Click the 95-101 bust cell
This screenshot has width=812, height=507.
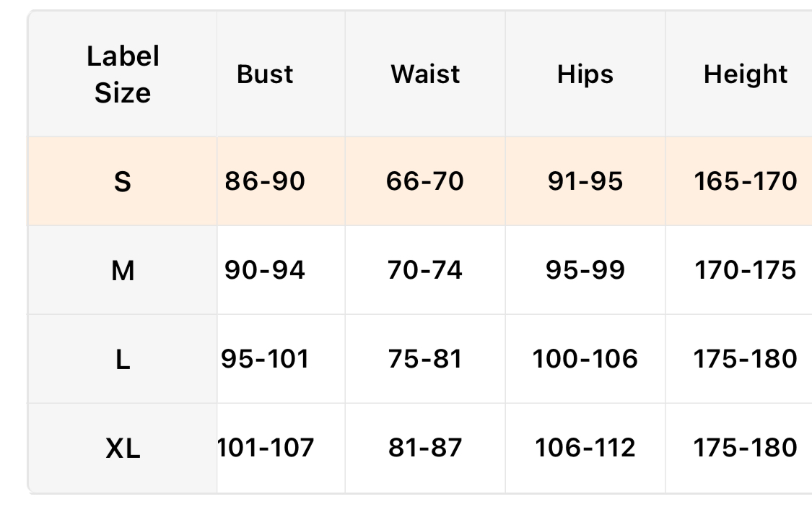(265, 359)
